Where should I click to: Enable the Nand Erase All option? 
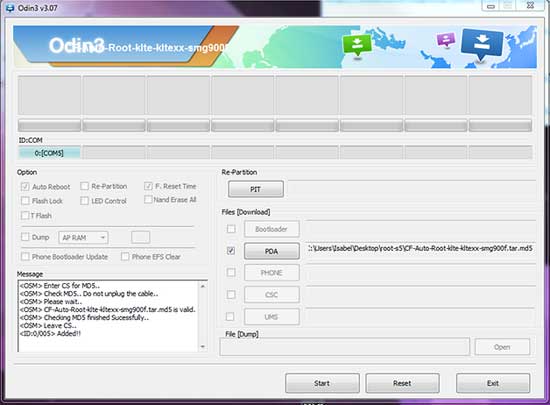[x=148, y=200]
